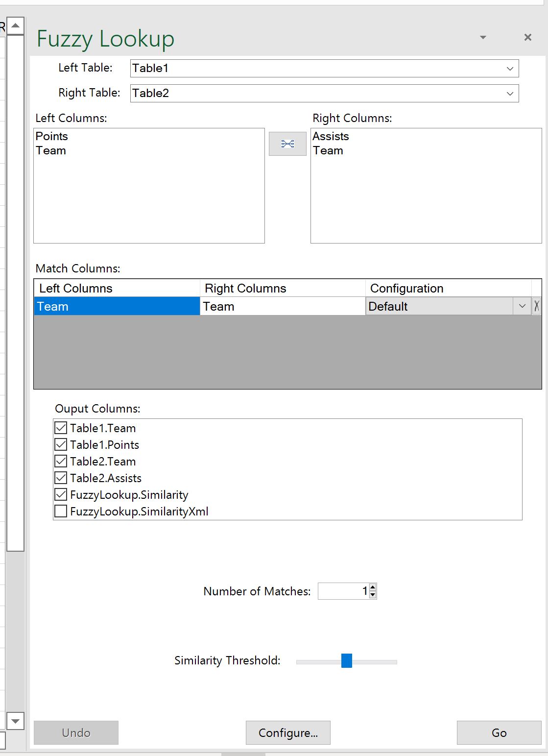This screenshot has height=756, width=548.
Task: Click the X icon to delete the Team match rule
Action: 537,306
